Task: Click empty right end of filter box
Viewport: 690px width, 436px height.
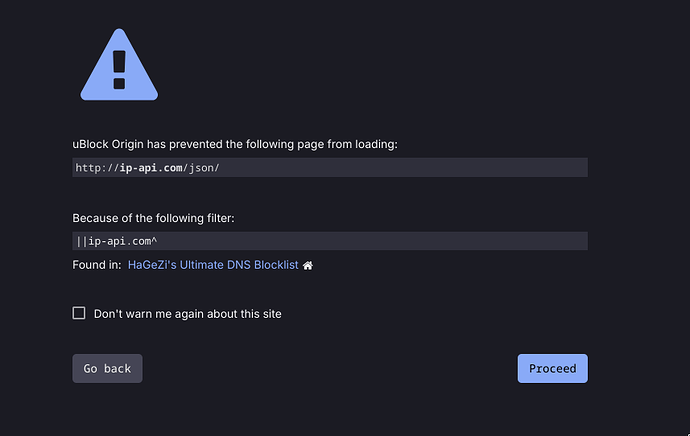Action: point(540,241)
